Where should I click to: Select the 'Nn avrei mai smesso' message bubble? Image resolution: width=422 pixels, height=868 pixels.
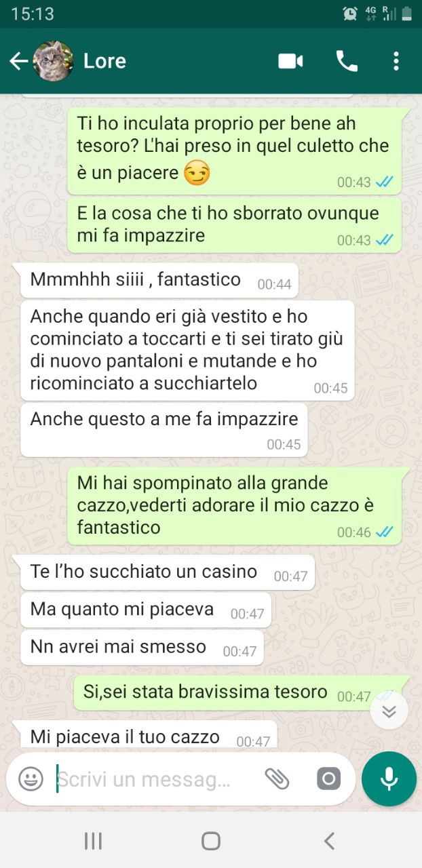(x=142, y=648)
